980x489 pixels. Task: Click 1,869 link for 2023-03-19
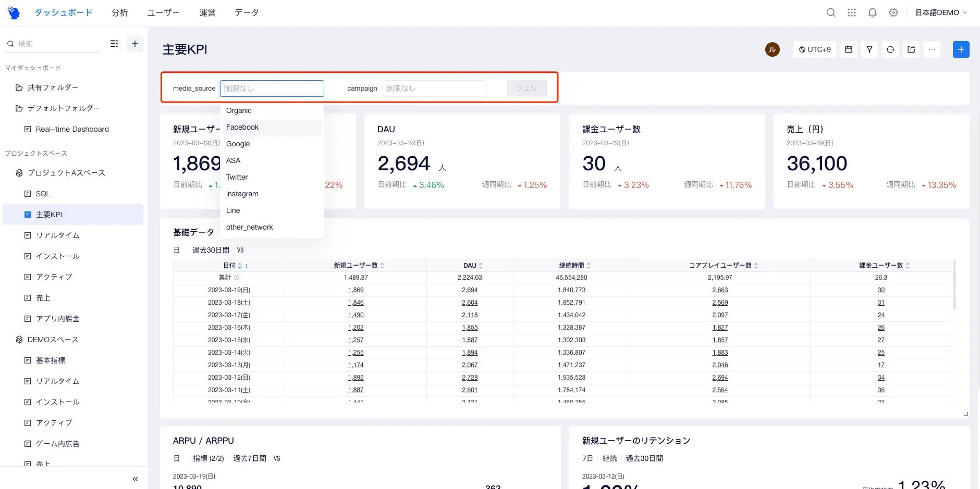point(356,290)
